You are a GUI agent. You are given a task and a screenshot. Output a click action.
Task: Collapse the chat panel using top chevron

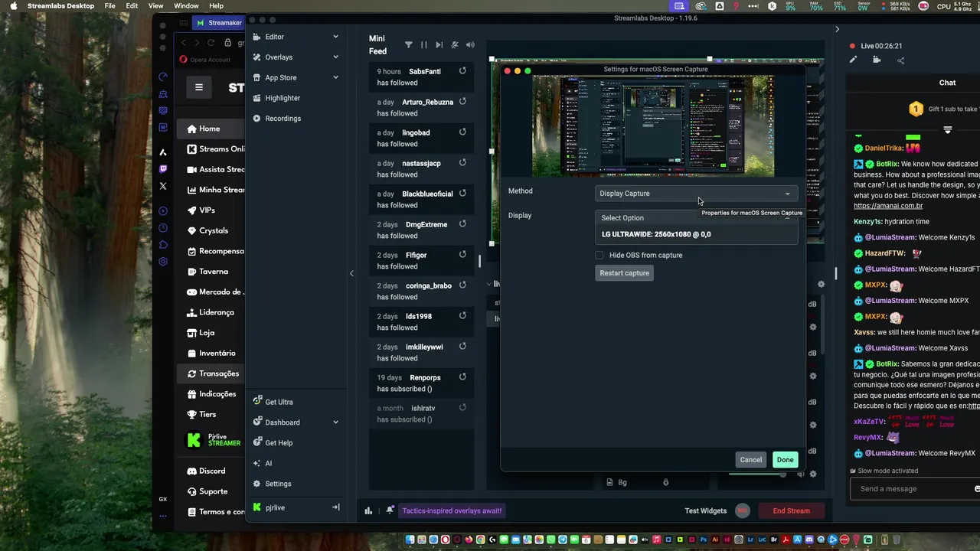[x=837, y=29]
